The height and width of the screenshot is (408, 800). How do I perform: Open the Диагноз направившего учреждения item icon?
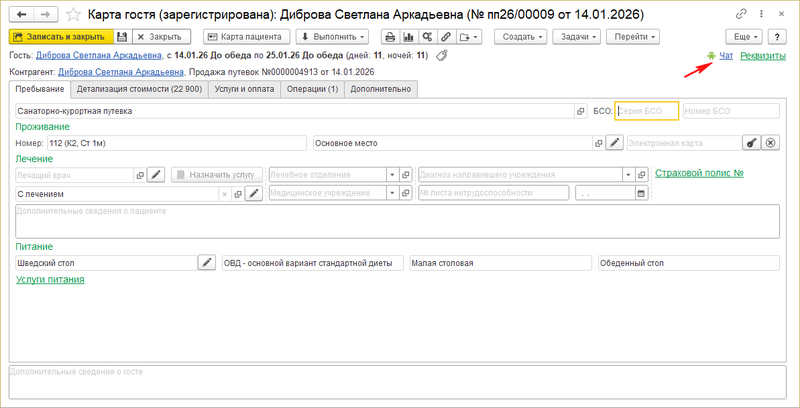pyautogui.click(x=642, y=175)
